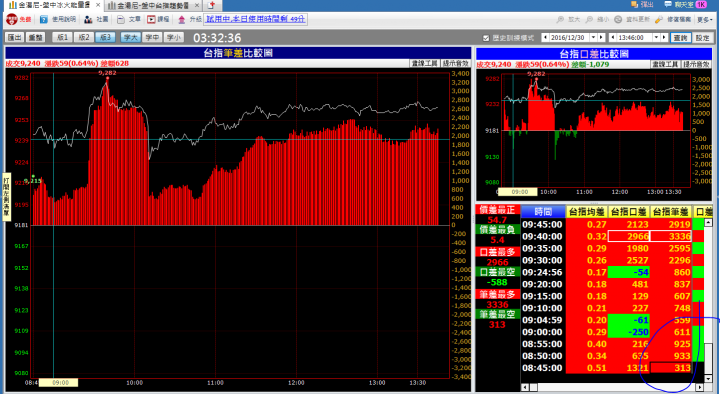Click the table's right scroll arrow
The width and height of the screenshot is (720, 394).
coord(700,388)
